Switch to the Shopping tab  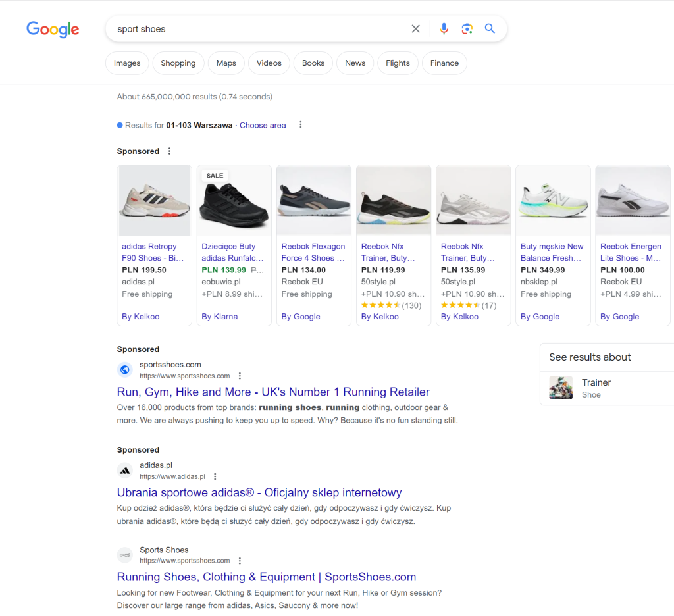(178, 63)
